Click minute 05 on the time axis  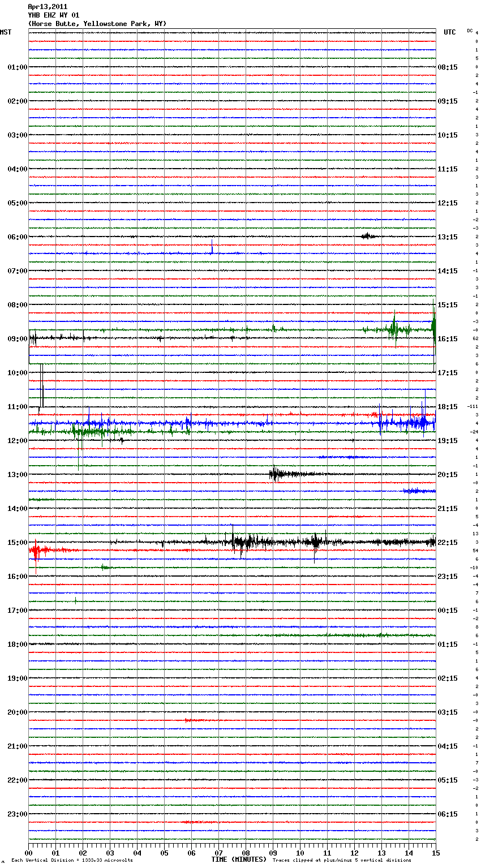pos(164,853)
